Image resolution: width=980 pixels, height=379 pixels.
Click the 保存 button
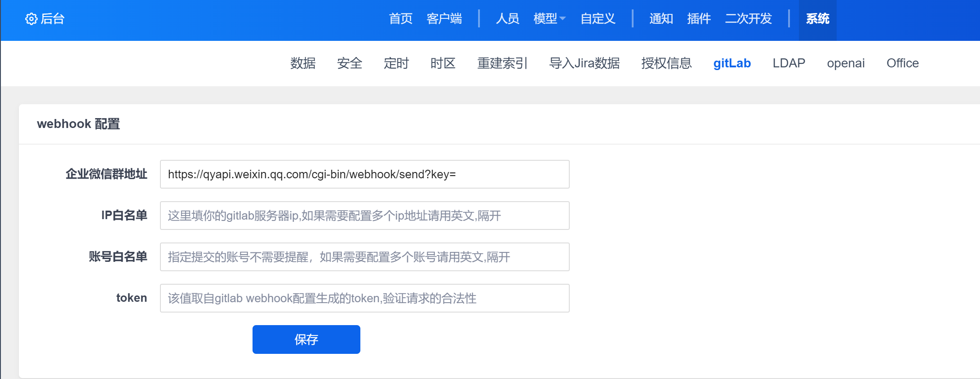click(x=306, y=339)
